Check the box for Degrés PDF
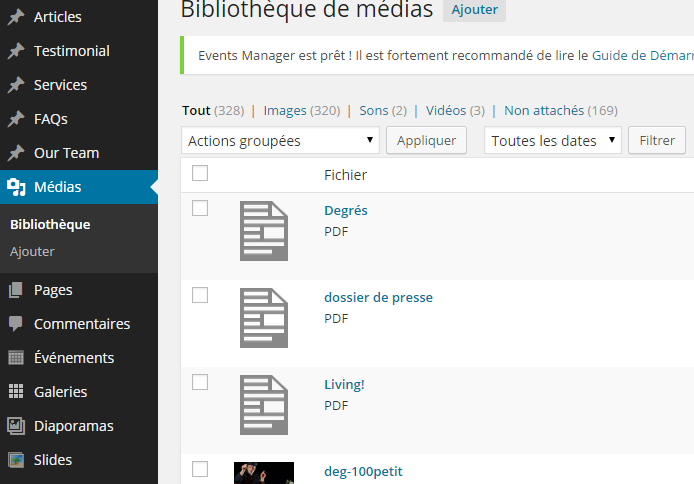This screenshot has height=484, width=694. click(200, 208)
